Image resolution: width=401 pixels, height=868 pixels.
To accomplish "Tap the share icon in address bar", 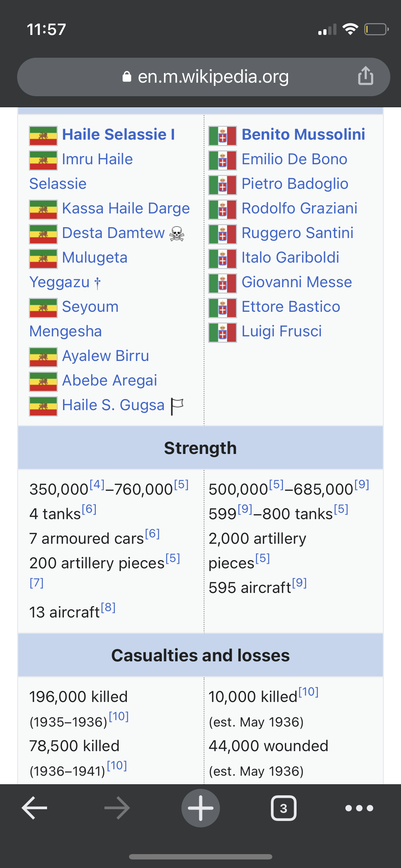I will (365, 76).
